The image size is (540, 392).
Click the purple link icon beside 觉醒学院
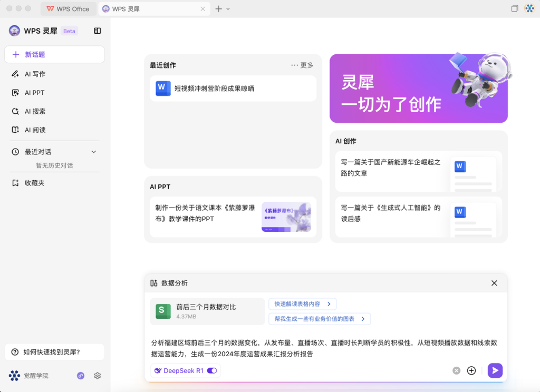pos(81,376)
